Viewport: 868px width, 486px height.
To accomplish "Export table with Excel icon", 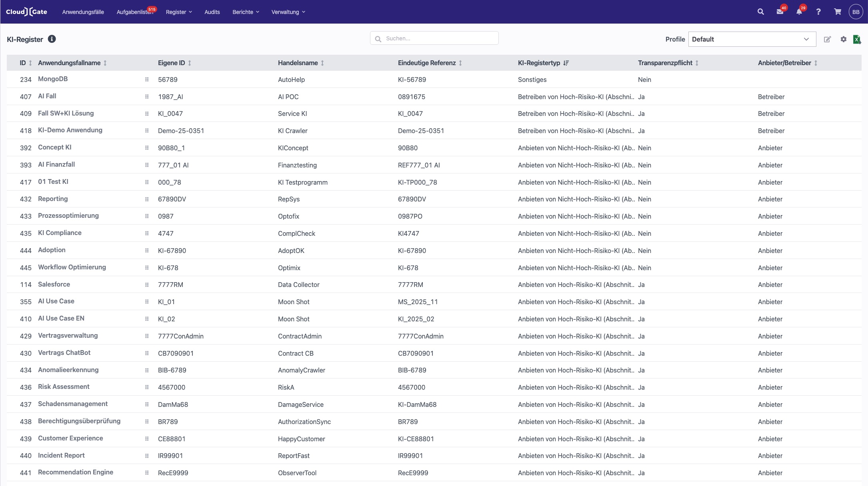I will (x=857, y=39).
